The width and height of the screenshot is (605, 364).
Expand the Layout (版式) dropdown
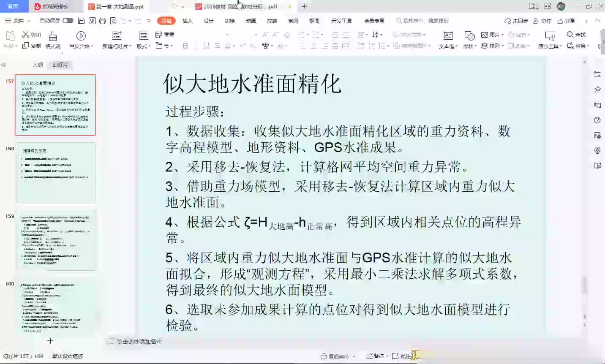pos(150,46)
